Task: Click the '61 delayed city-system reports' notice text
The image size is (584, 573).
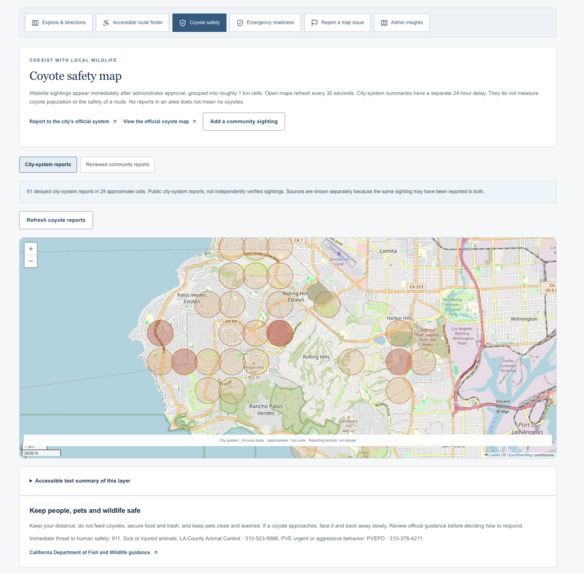Action: point(255,191)
